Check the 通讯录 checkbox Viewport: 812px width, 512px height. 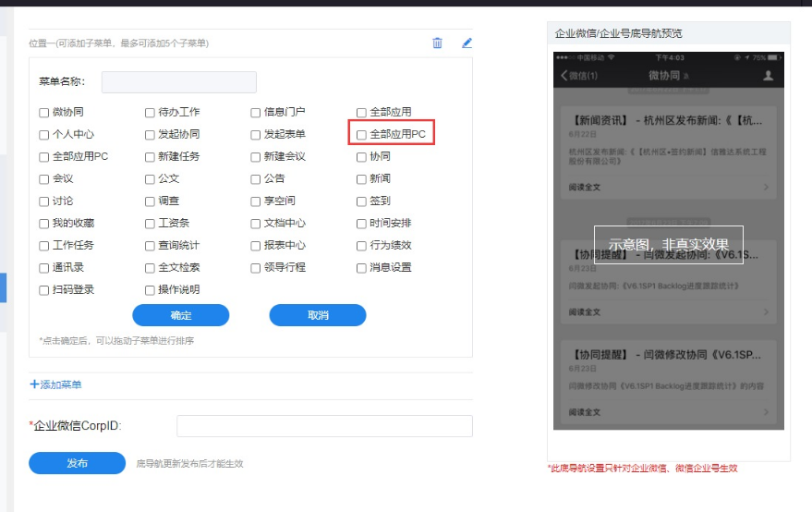43,268
